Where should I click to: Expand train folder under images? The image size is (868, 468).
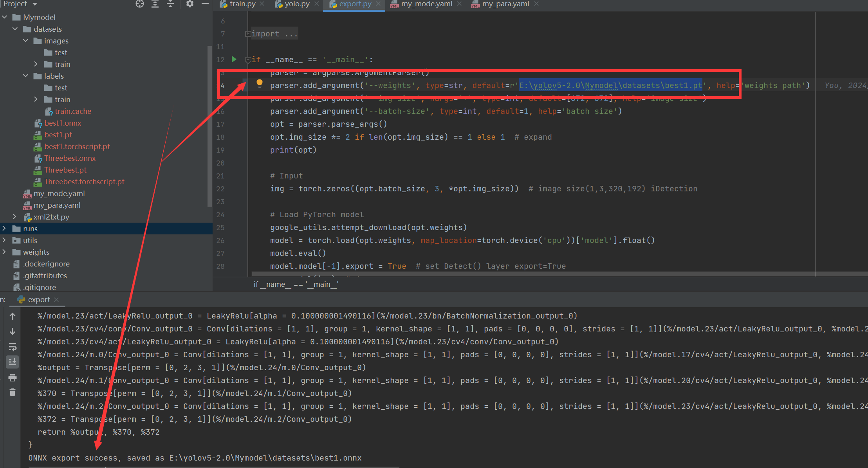pos(36,64)
